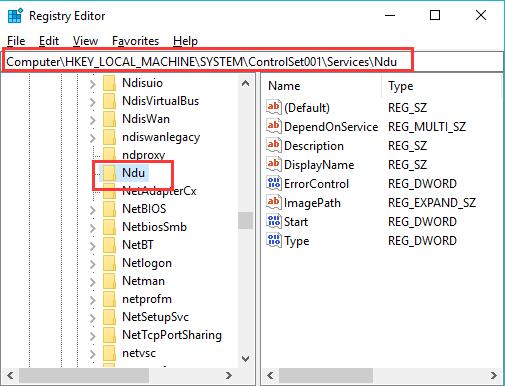This screenshot has height=386, width=505.
Task: Expand the NetSetupSvc key
Action: [x=93, y=318]
